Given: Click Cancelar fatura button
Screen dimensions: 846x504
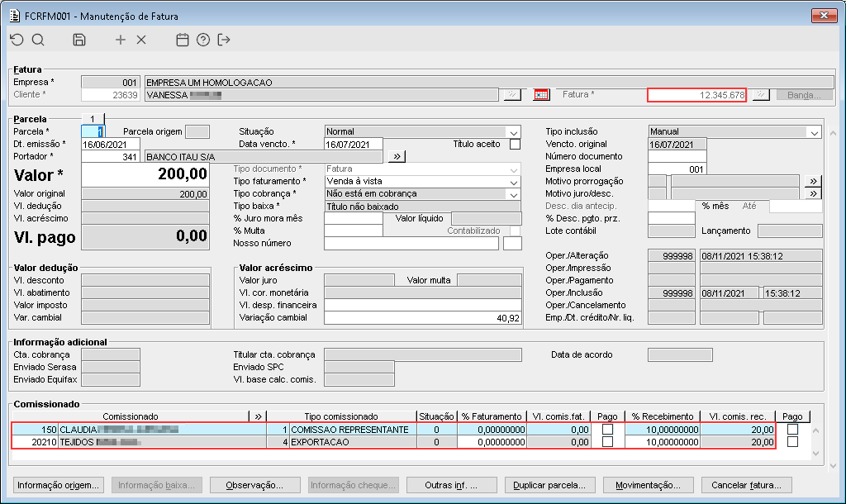Looking at the screenshot, I should 747,485.
